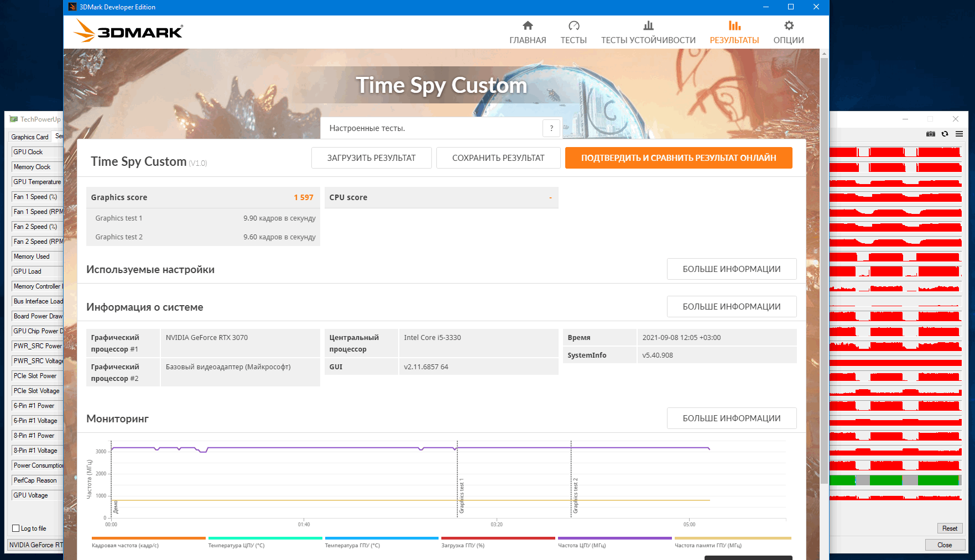Open Memory Clock sensor in GPU-Z
Image resolution: width=975 pixels, height=560 pixels.
coord(37,167)
